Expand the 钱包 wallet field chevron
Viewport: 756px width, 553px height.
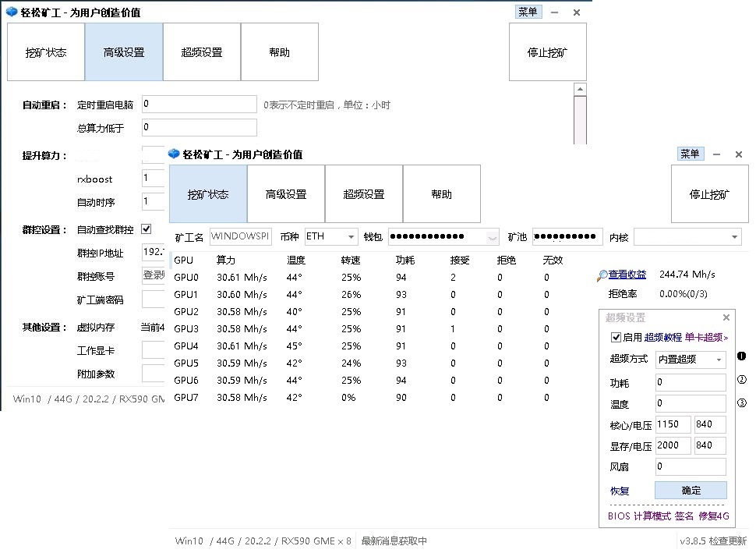492,237
